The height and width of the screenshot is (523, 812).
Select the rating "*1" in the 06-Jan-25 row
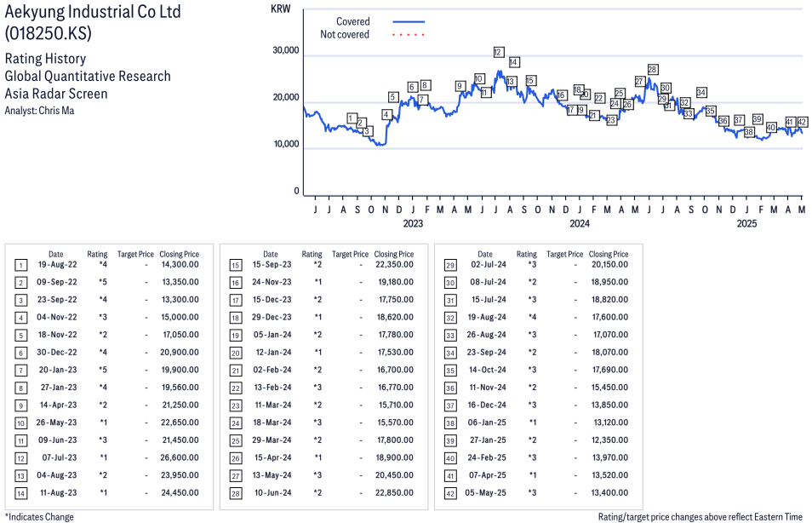532,422
